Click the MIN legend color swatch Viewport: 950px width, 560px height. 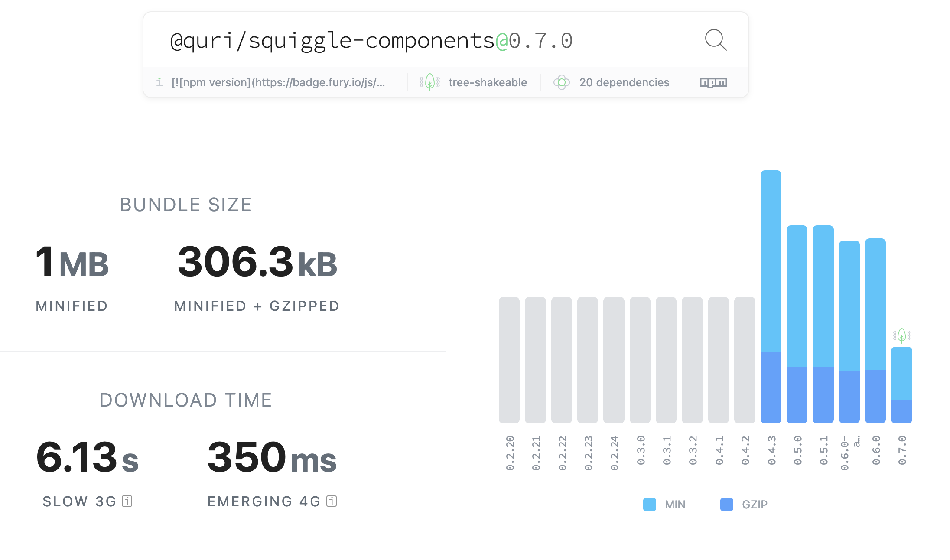[649, 505]
